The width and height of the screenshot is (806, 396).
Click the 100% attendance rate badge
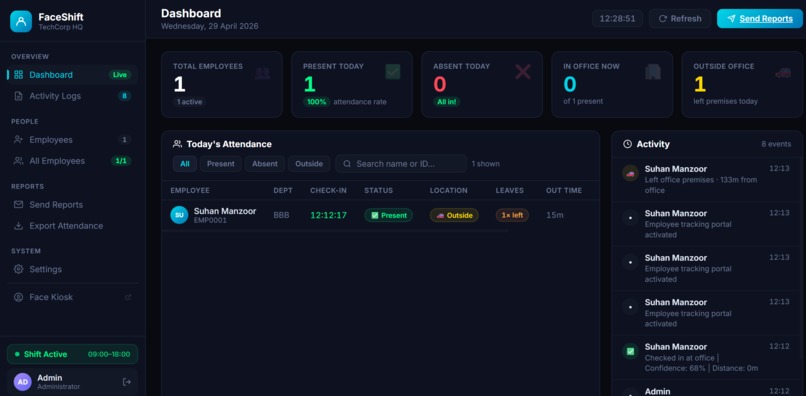click(317, 102)
